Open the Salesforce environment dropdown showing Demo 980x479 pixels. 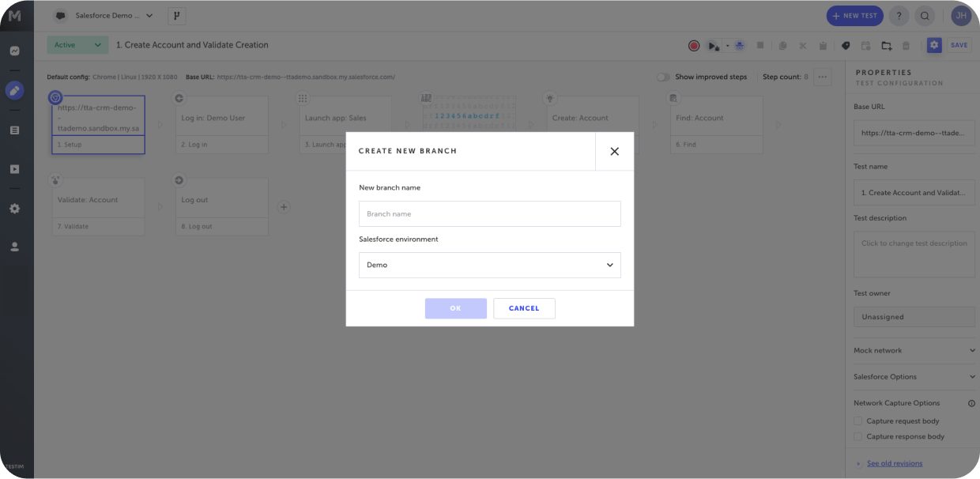coord(489,266)
